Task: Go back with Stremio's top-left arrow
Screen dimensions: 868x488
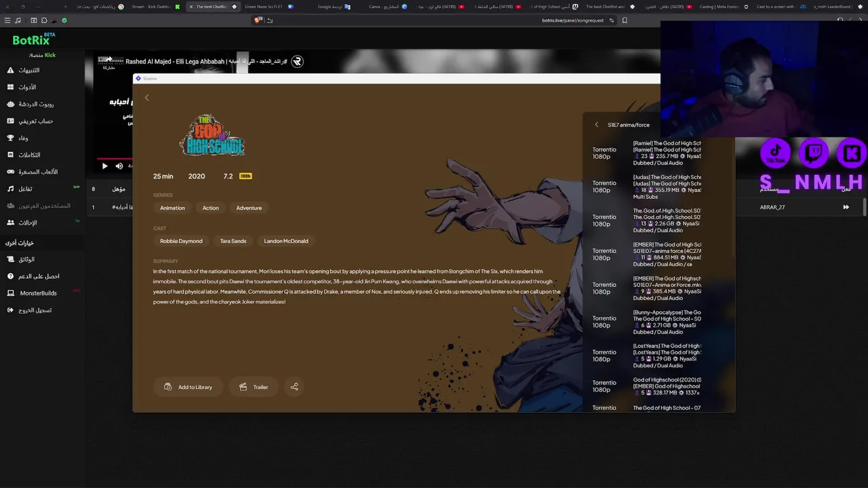Action: 146,98
